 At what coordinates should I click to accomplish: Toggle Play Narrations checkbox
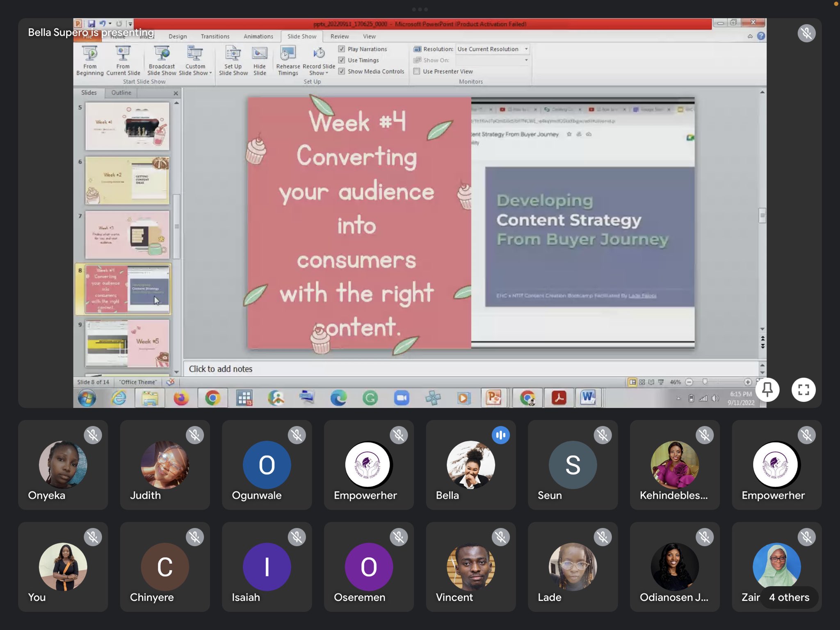pos(341,49)
